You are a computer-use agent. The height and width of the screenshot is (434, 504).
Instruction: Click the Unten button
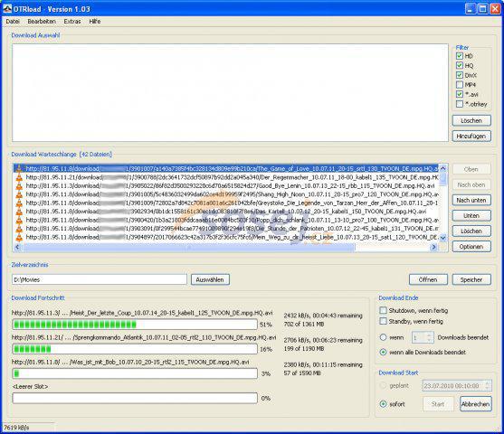point(471,215)
